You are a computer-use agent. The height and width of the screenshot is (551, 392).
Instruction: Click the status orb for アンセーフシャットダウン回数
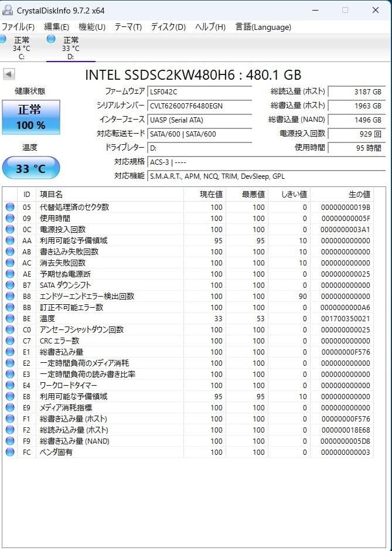[10, 329]
